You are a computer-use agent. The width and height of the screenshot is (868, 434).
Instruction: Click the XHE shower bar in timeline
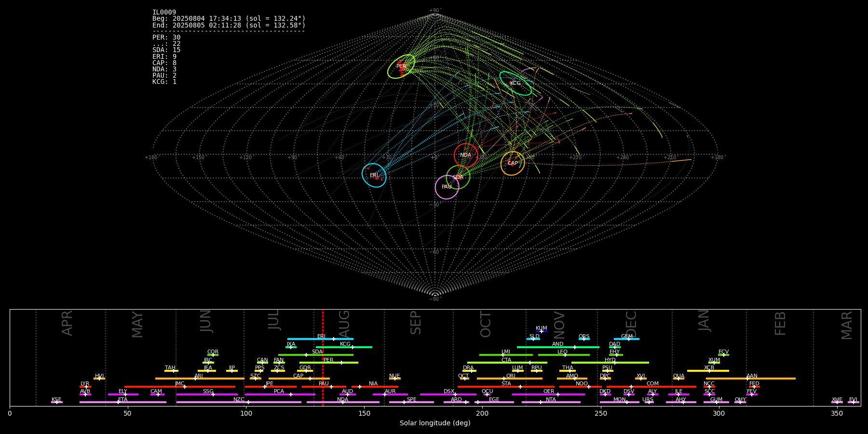(x=837, y=402)
